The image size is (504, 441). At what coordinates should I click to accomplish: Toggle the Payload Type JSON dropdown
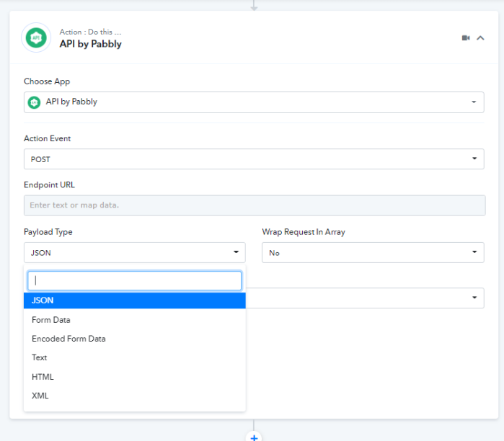[135, 252]
